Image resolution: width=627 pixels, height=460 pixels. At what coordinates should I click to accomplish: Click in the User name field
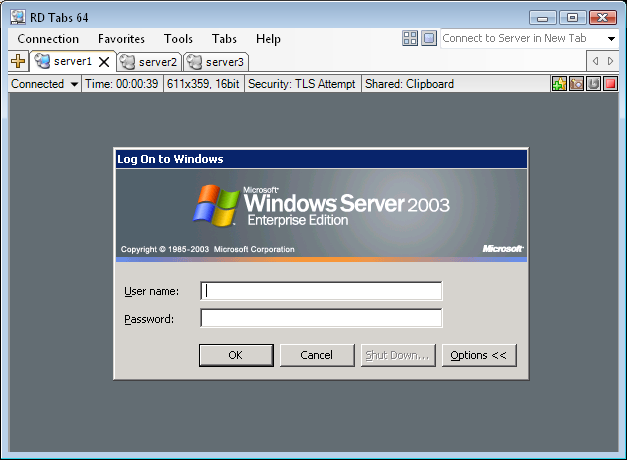pos(321,291)
